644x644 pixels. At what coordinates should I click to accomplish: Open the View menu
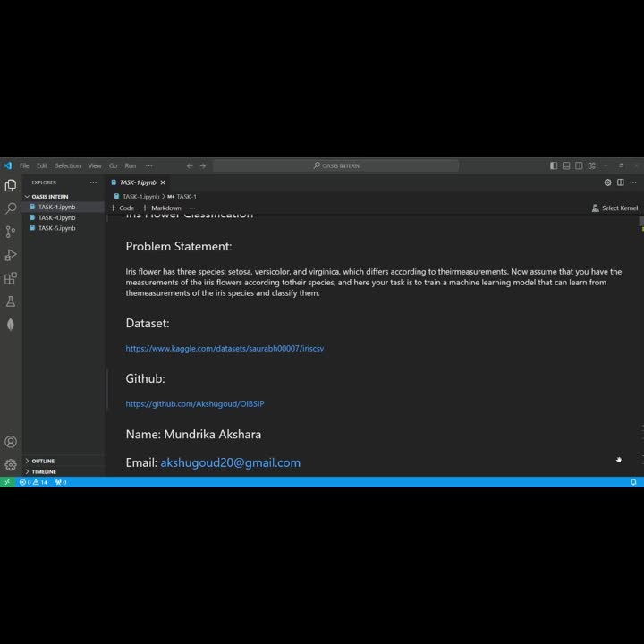coord(95,166)
